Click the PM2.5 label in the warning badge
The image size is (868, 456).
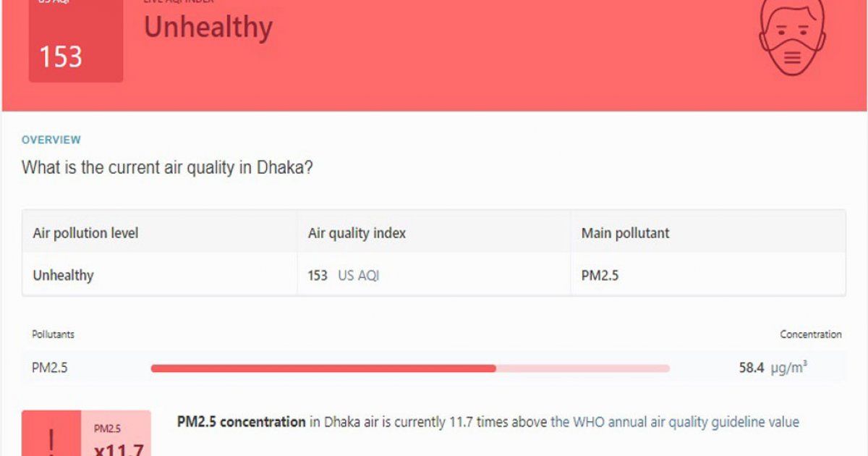click(107, 427)
